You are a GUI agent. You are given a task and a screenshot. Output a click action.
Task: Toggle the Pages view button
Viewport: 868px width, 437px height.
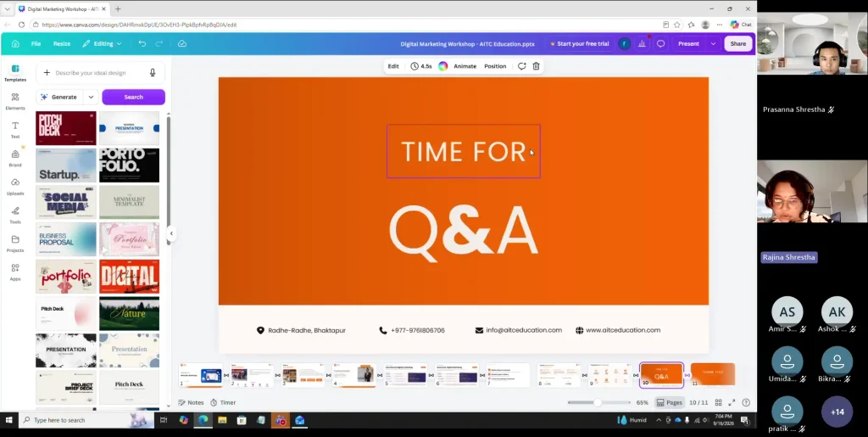pos(670,403)
